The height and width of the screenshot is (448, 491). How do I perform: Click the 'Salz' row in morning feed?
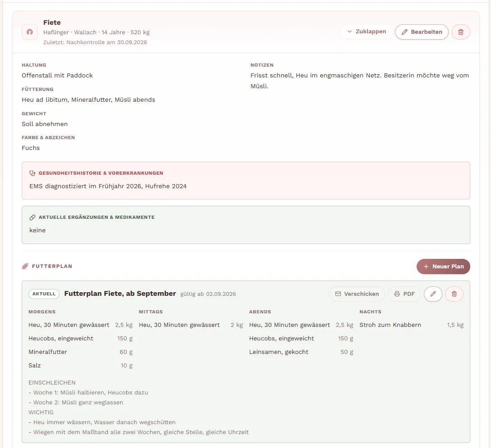(x=81, y=365)
